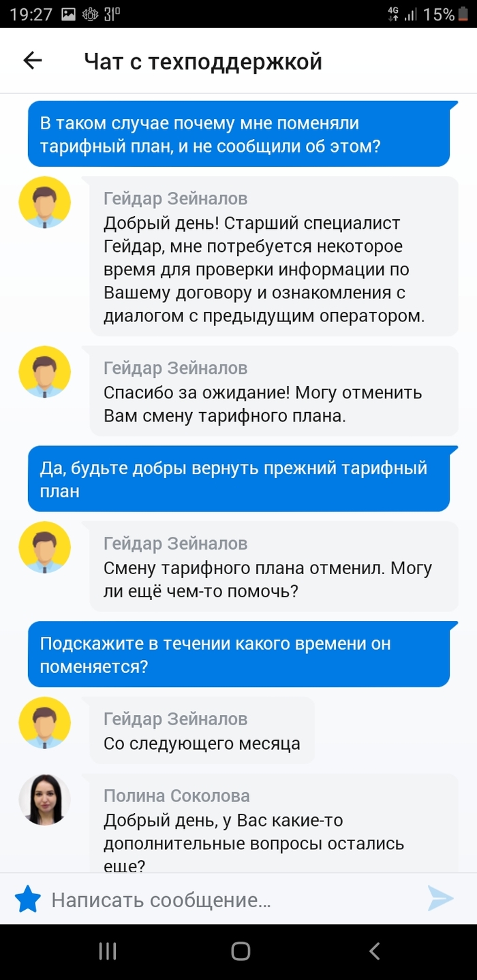This screenshot has width=477, height=980.
Task: Tap Polina Sokolova's profile photo
Action: [x=44, y=800]
